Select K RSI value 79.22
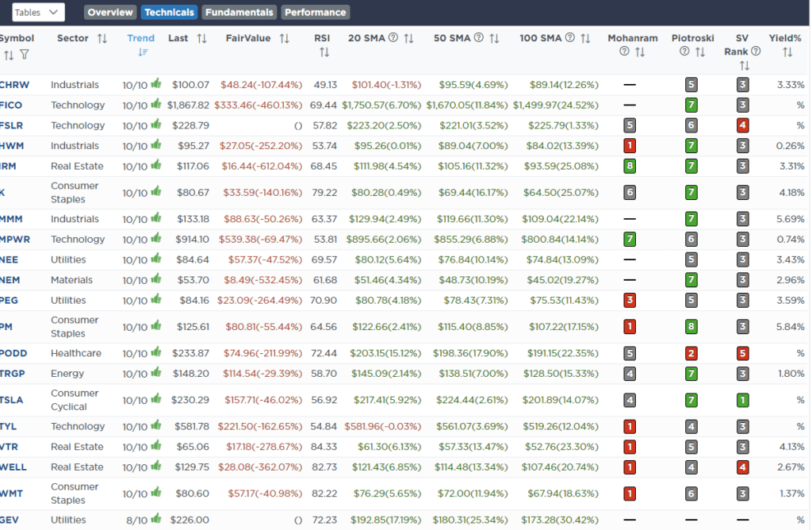 [x=324, y=193]
